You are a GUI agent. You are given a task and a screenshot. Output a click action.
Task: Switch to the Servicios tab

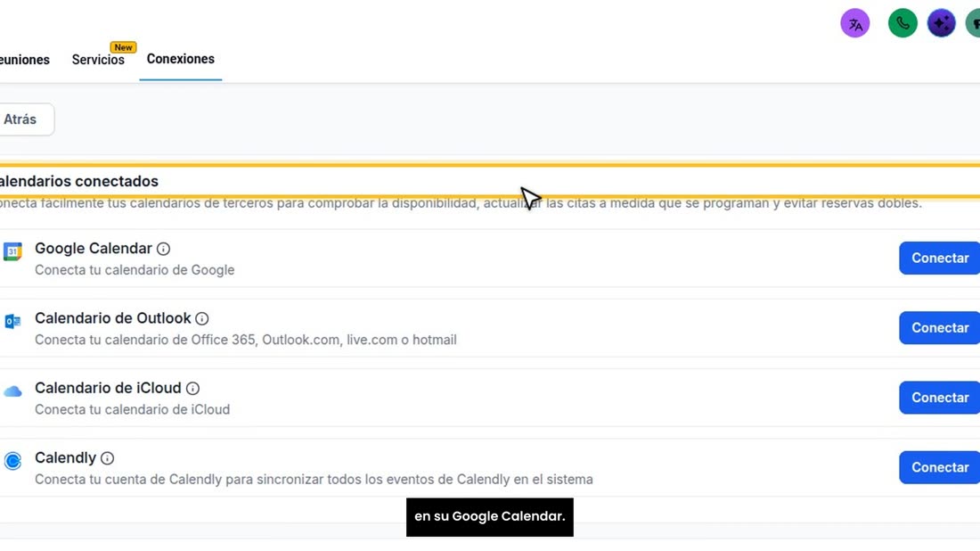pyautogui.click(x=98, y=60)
